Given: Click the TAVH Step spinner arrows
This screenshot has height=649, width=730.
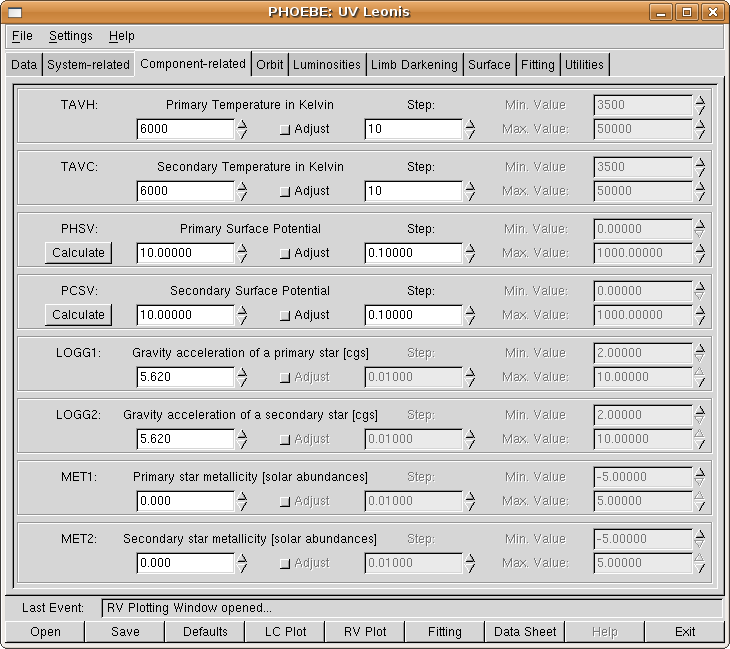Looking at the screenshot, I should click(x=470, y=129).
